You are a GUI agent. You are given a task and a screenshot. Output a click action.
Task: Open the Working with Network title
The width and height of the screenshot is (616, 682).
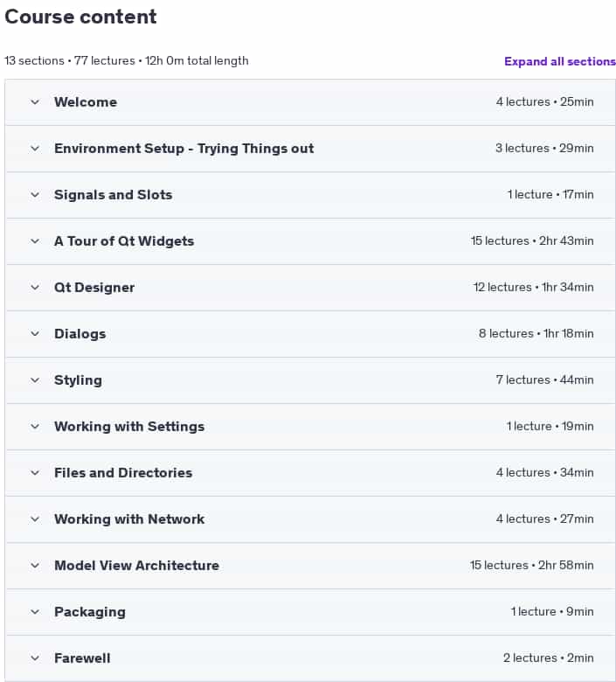pos(129,519)
